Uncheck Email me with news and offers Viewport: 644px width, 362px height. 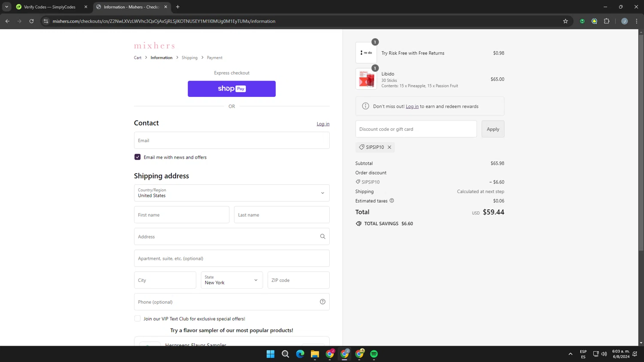click(137, 157)
